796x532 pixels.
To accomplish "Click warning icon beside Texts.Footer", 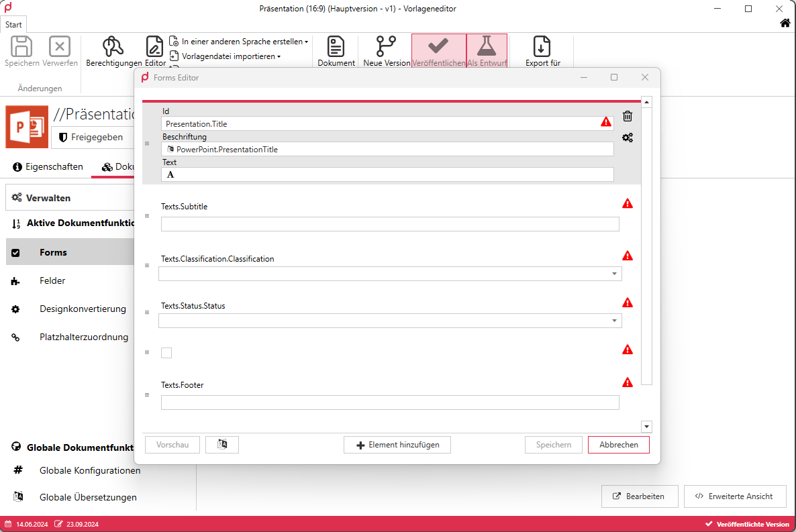I will pos(628,382).
